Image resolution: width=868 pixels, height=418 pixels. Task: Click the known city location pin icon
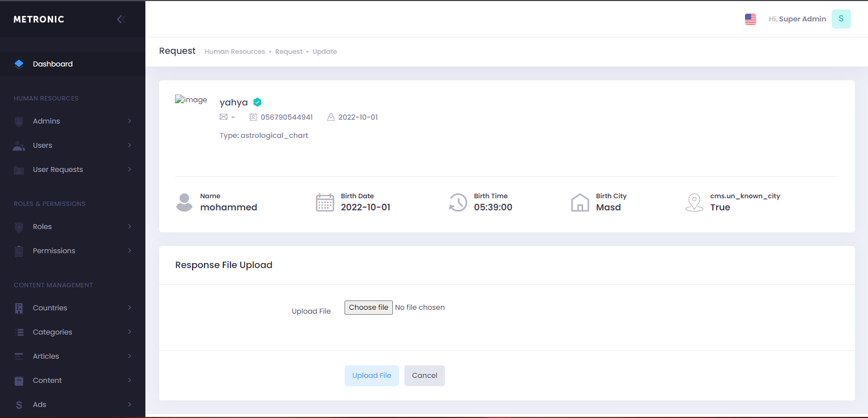(x=694, y=202)
